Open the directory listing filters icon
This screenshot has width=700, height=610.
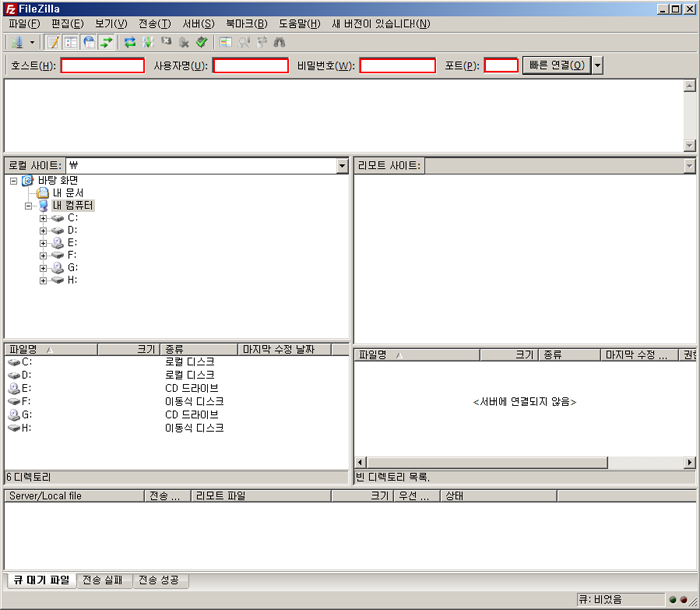coord(226,42)
